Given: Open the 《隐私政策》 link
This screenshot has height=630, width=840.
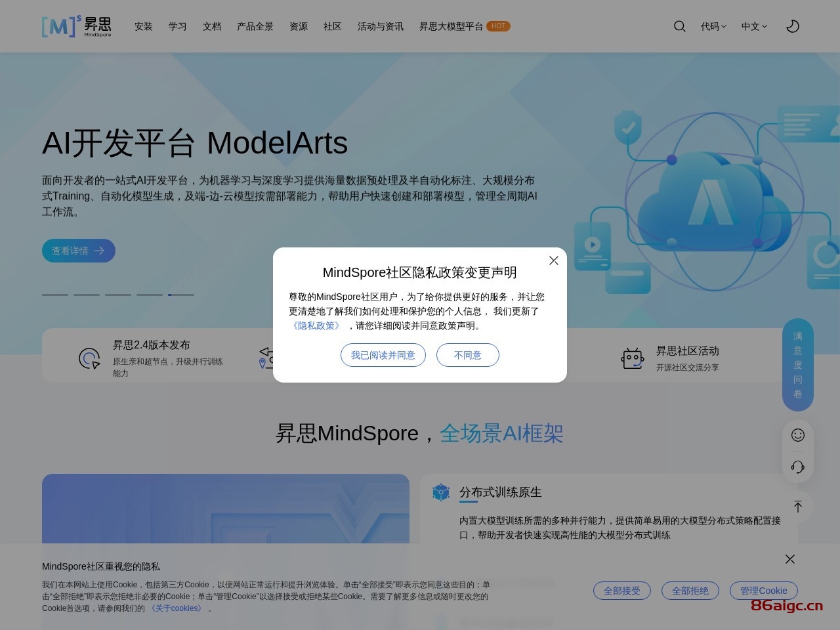Looking at the screenshot, I should coord(316,325).
